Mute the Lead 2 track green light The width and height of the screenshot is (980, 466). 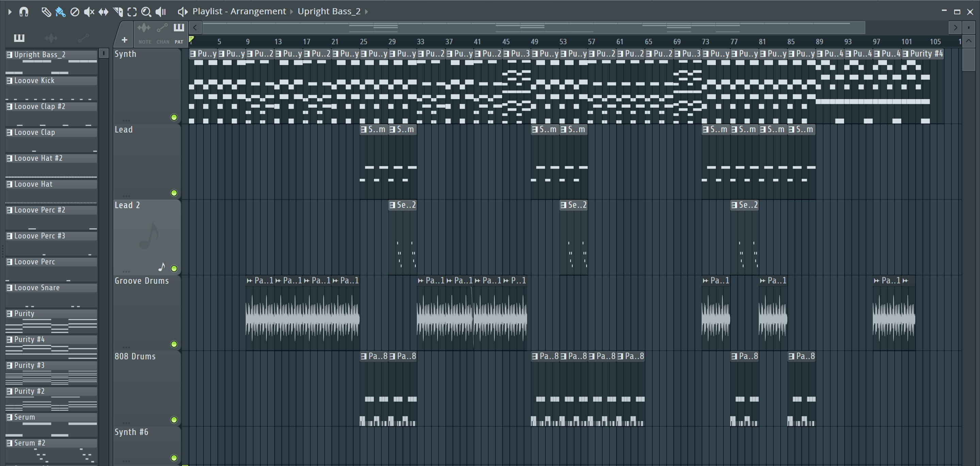174,268
